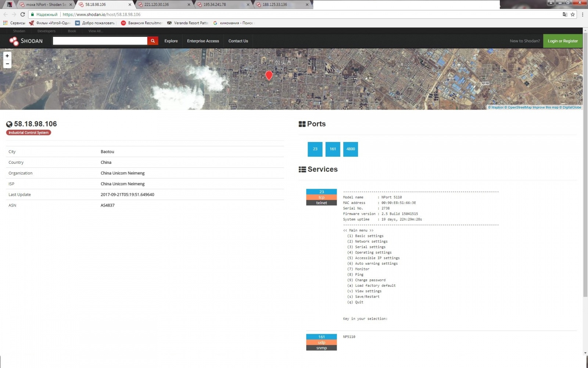Click the Industrial Control System tag
Screen dimensions: 588x368
[x=29, y=132]
